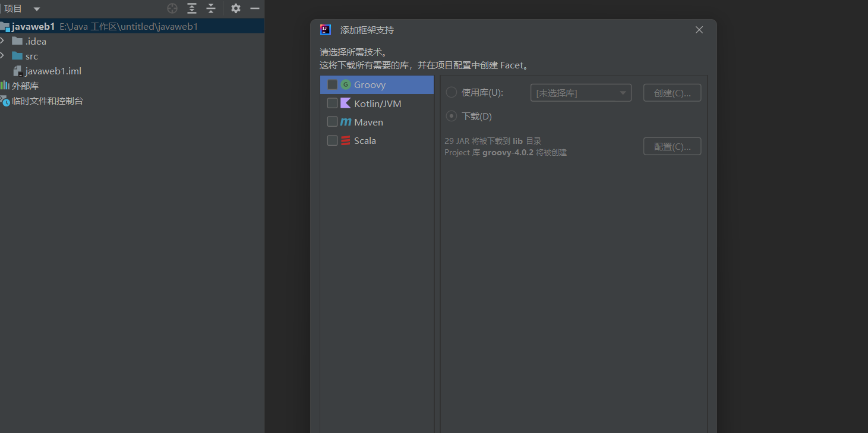
Task: Click the Kotlin/JVM framework icon
Action: 345,103
